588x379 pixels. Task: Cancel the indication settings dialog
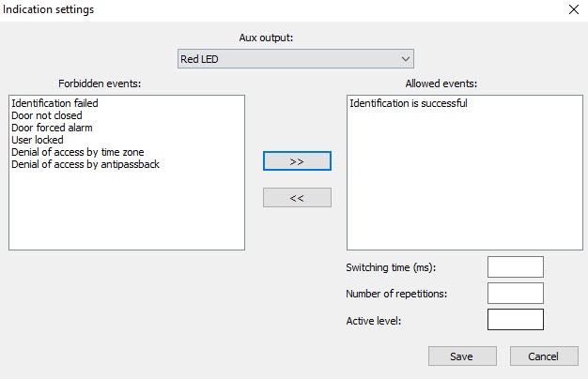click(543, 356)
